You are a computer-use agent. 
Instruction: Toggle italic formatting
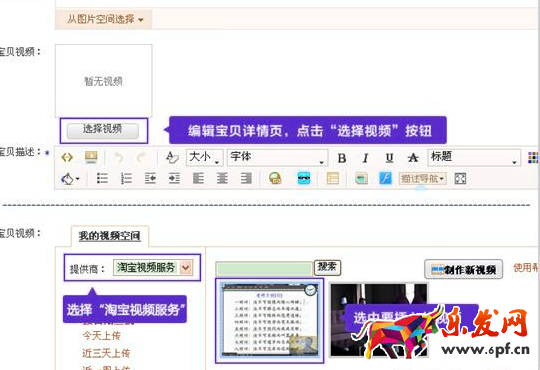coord(365,158)
